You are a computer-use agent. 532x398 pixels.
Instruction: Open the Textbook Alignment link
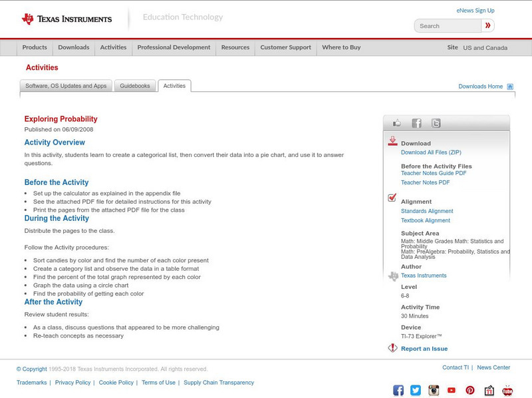click(x=426, y=221)
